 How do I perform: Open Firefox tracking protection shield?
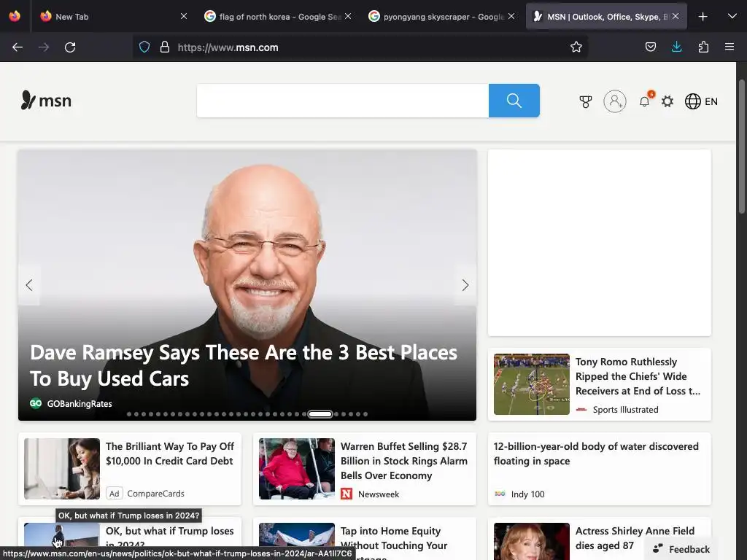pyautogui.click(x=144, y=47)
